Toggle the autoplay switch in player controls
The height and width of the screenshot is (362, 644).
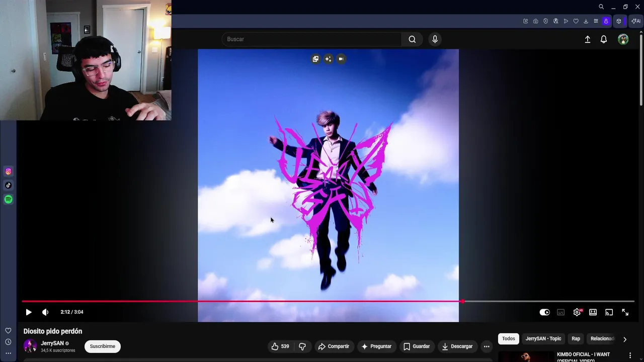point(544,312)
